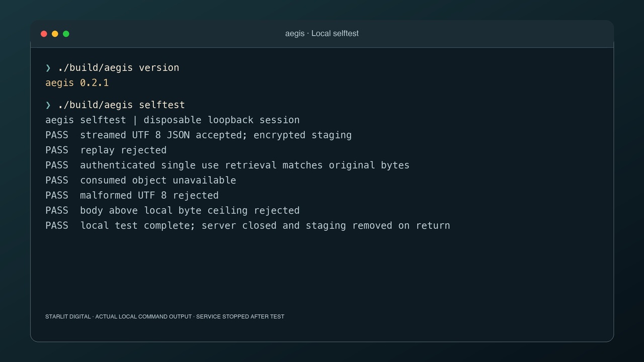Viewport: 644px width, 362px height.
Task: Click the yellow minimize window button
Action: pyautogui.click(x=55, y=34)
